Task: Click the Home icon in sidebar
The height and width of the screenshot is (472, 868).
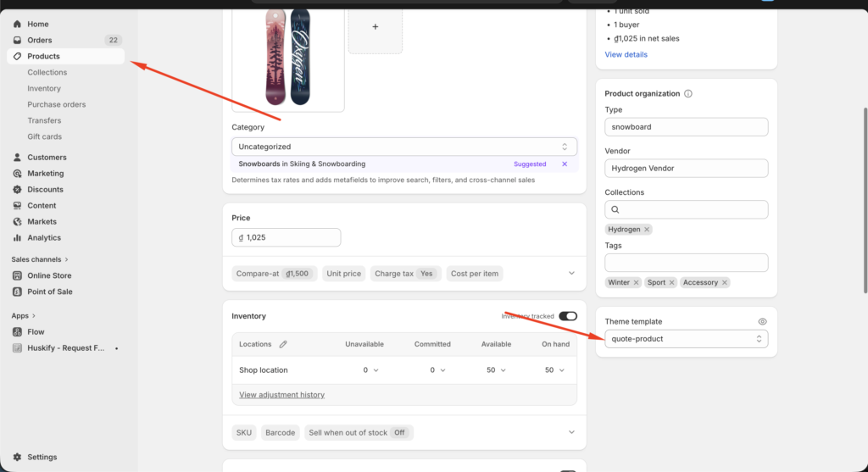Action: [17, 25]
